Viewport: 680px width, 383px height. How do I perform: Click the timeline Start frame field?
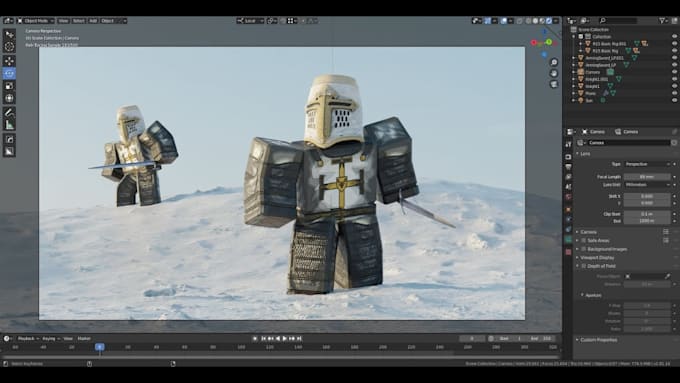(511, 338)
